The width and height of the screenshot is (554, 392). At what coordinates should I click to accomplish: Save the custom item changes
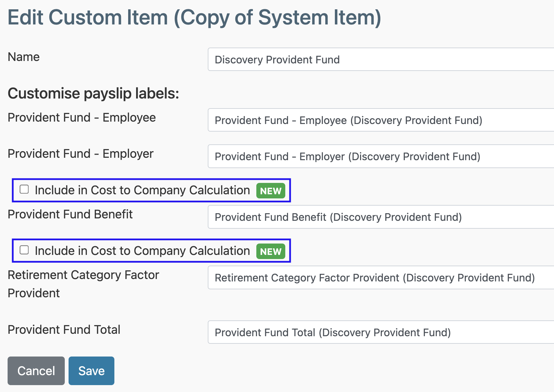coord(91,371)
